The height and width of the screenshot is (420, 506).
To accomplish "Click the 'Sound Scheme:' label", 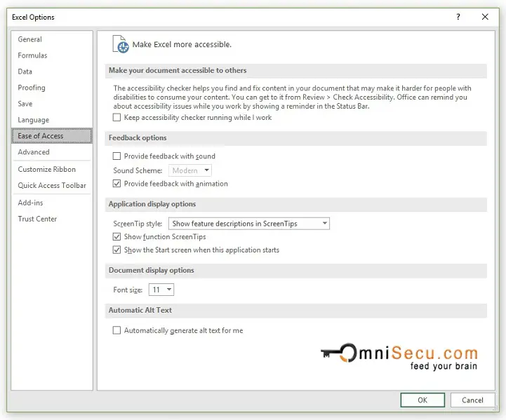I will [138, 170].
